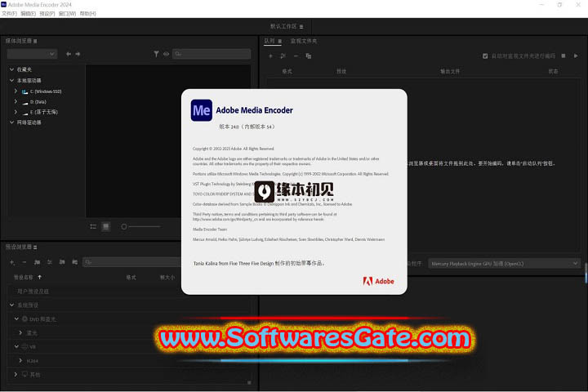Delete preset with minus icon
588x392 pixels.
click(x=24, y=262)
